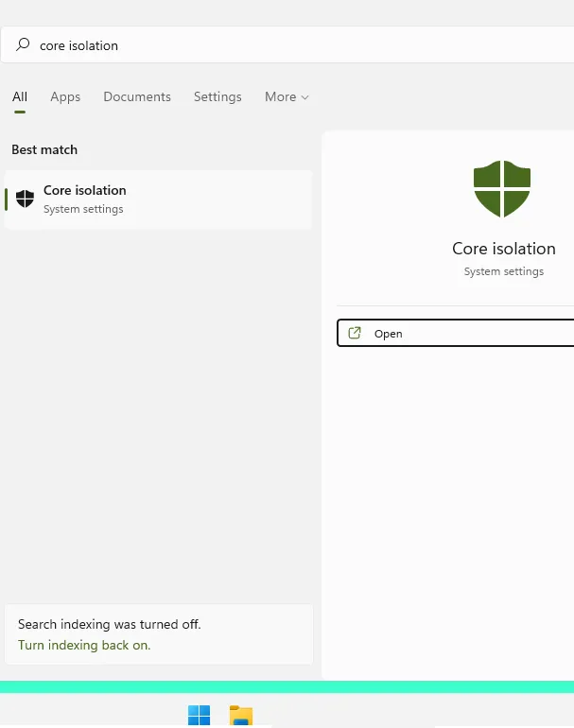
Task: Click the Search indexing was turned off notice
Action: pyautogui.click(x=110, y=624)
